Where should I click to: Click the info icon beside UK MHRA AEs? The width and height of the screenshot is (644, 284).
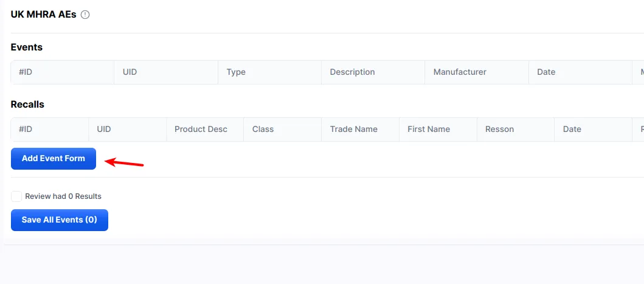point(85,15)
